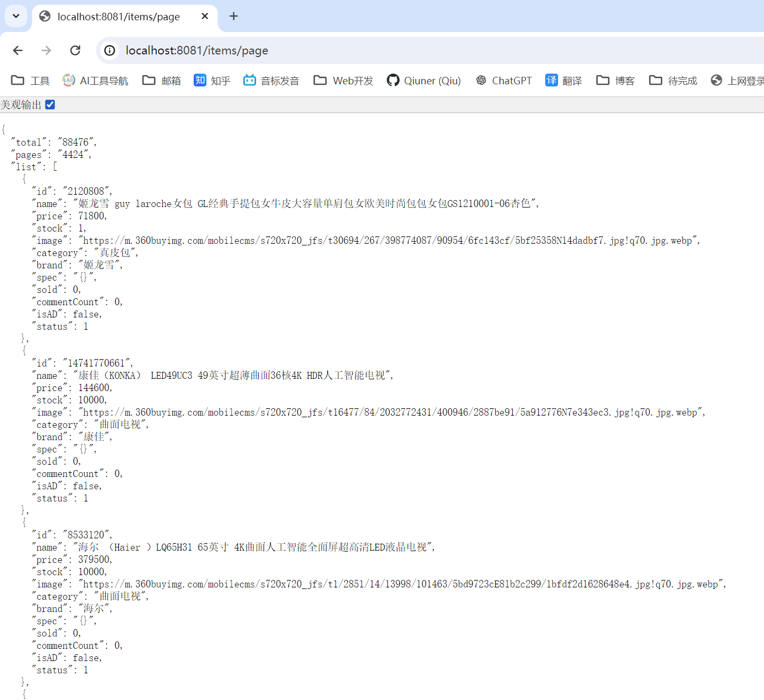The height and width of the screenshot is (700, 764).
Task: Click the "total": "88476" line
Action: coord(53,142)
